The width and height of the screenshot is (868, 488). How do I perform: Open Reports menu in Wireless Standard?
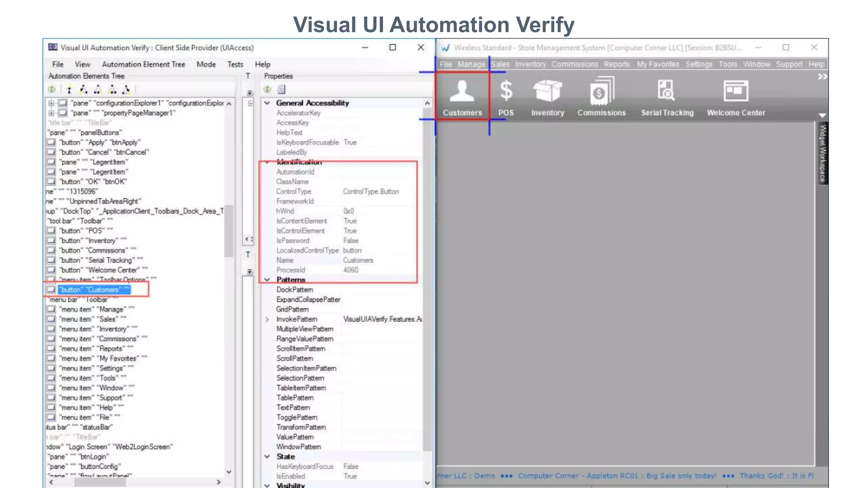click(x=616, y=64)
